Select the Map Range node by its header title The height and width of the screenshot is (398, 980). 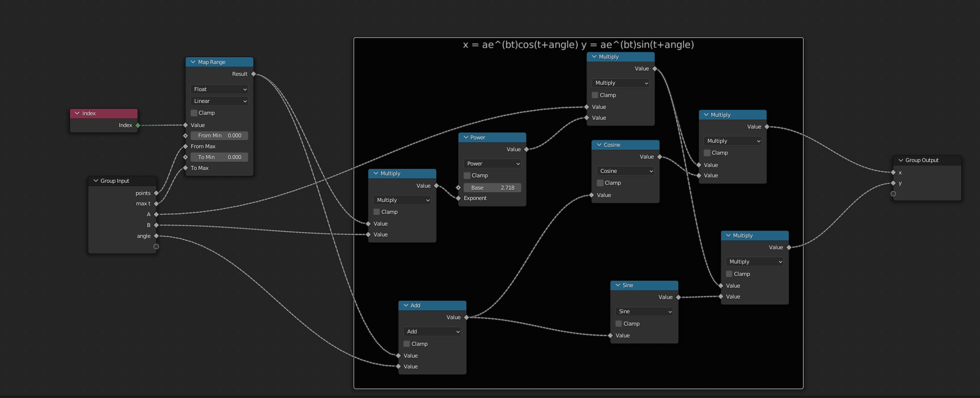point(212,62)
